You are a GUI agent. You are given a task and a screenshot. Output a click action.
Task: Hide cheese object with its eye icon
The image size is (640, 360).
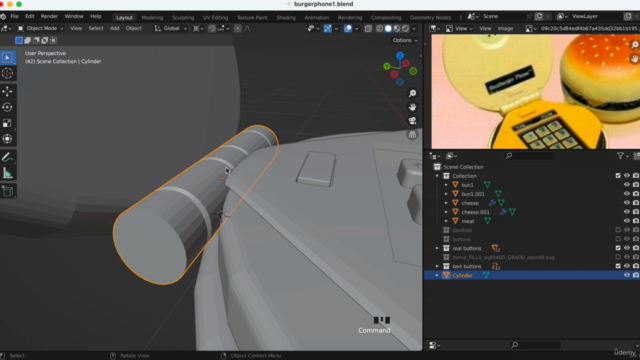627,203
